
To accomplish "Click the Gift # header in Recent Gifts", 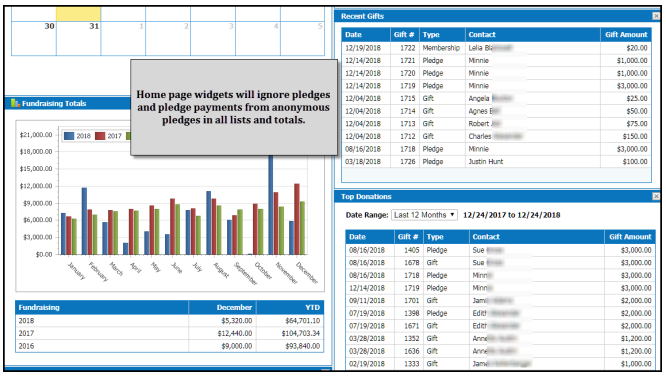I will (x=404, y=35).
